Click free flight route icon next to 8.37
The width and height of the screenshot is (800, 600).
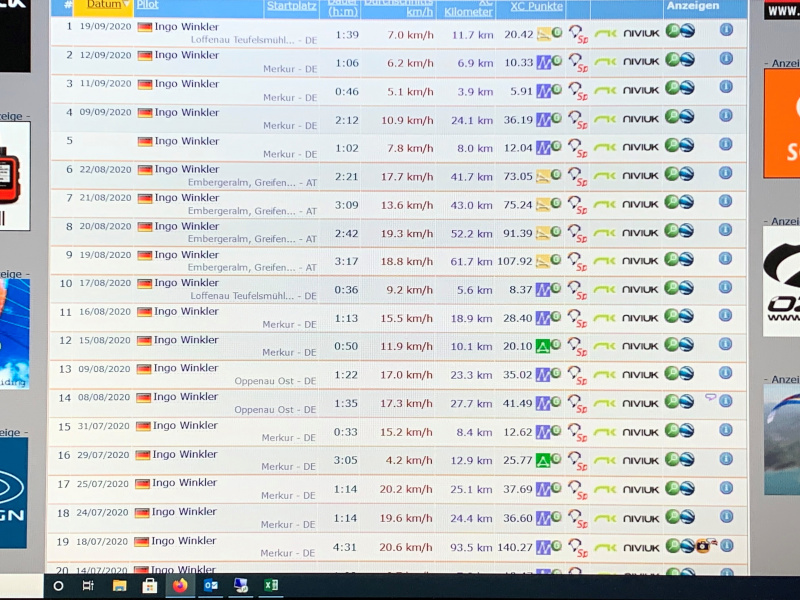543,290
